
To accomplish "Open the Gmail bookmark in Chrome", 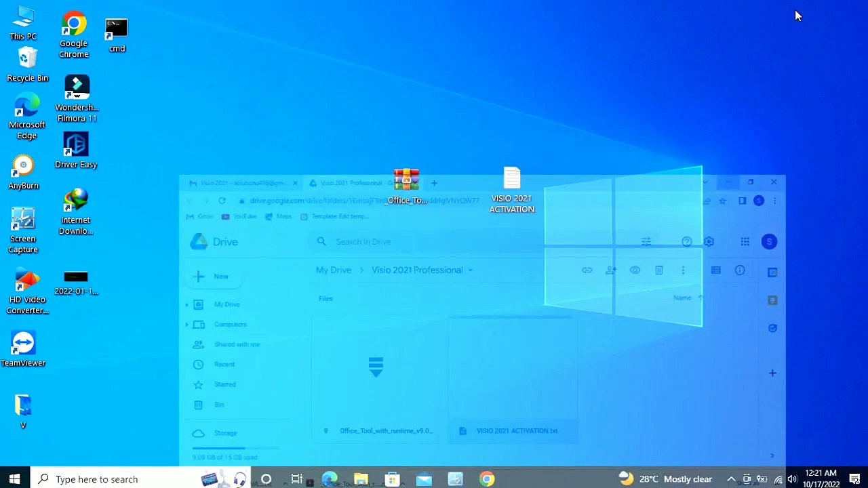I will point(201,216).
